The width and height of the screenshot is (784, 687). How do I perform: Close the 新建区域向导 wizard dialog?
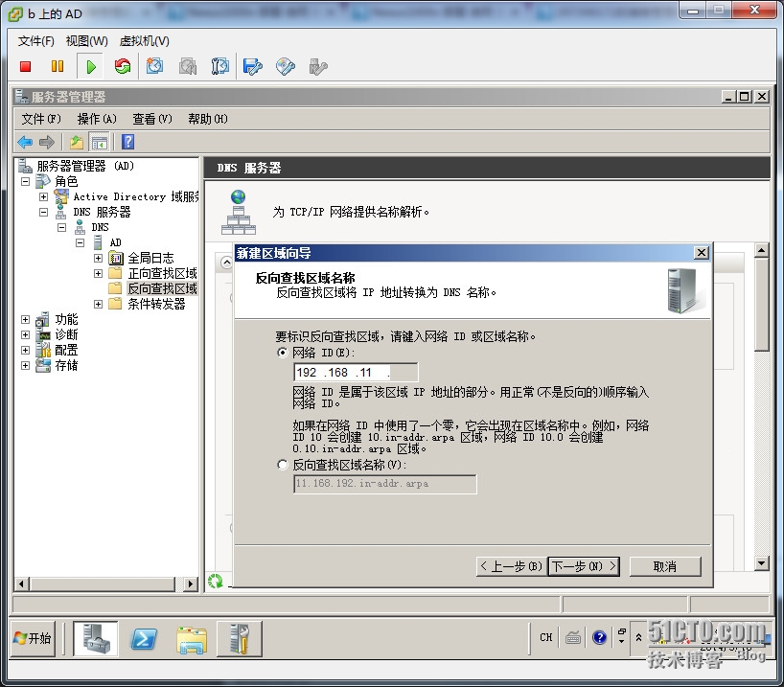(702, 253)
